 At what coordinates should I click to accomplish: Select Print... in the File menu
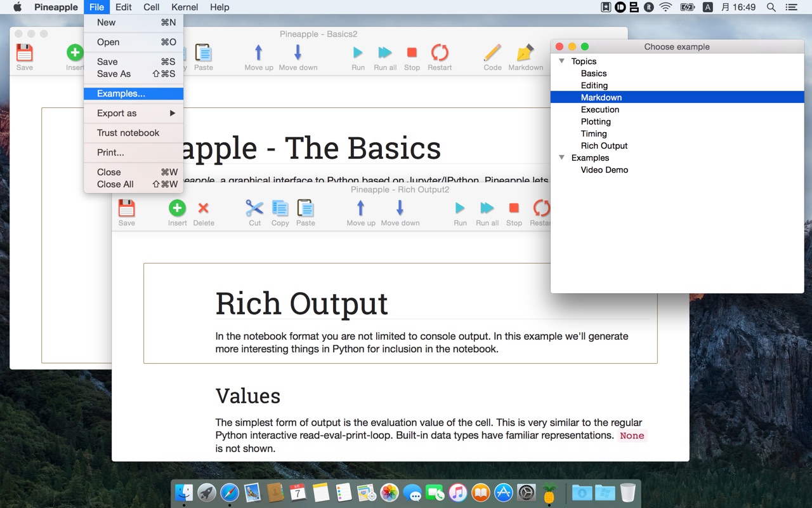click(133, 152)
